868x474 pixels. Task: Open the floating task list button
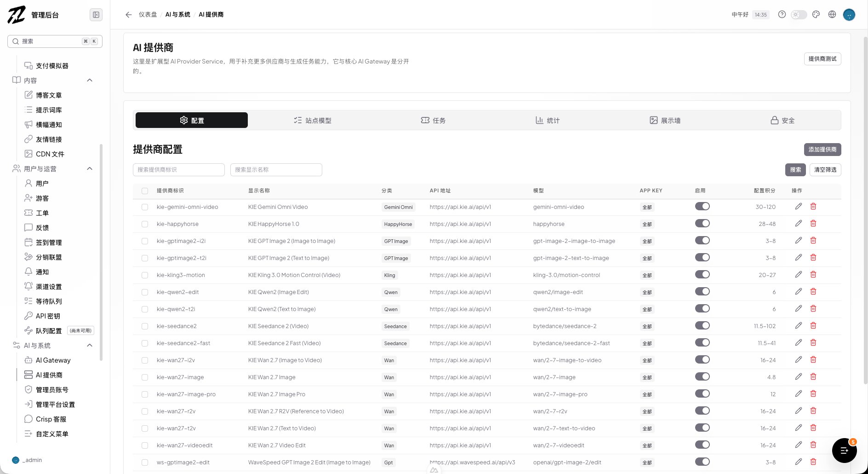[x=845, y=451]
